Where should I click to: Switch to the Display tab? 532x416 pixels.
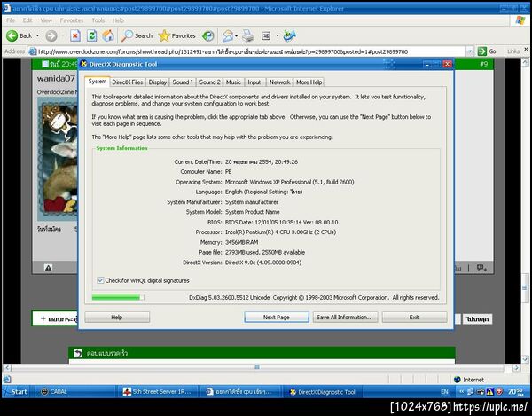coord(158,82)
